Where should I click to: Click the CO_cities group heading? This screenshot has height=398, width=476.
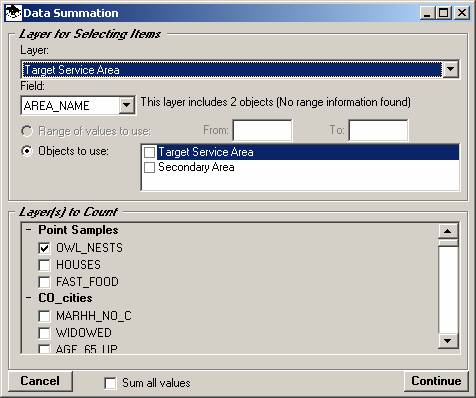click(65, 298)
